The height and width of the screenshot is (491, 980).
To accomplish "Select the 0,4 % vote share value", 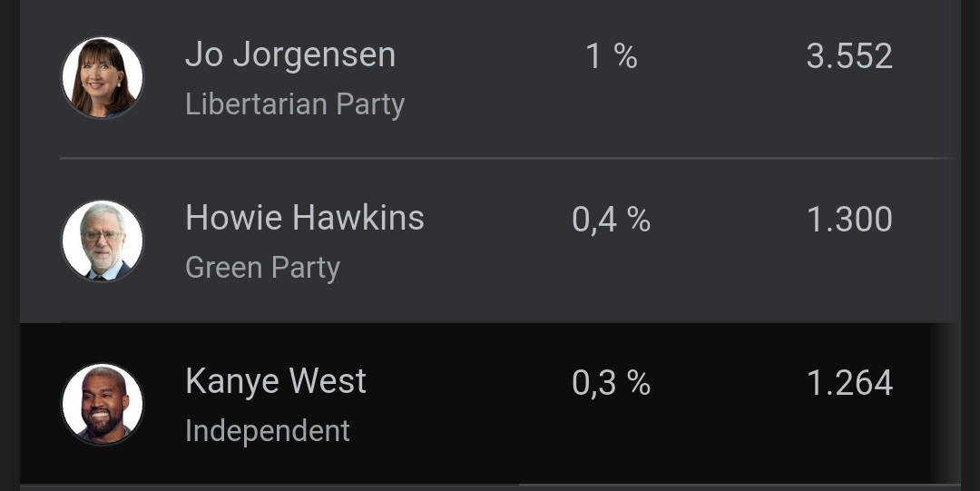I will point(612,220).
